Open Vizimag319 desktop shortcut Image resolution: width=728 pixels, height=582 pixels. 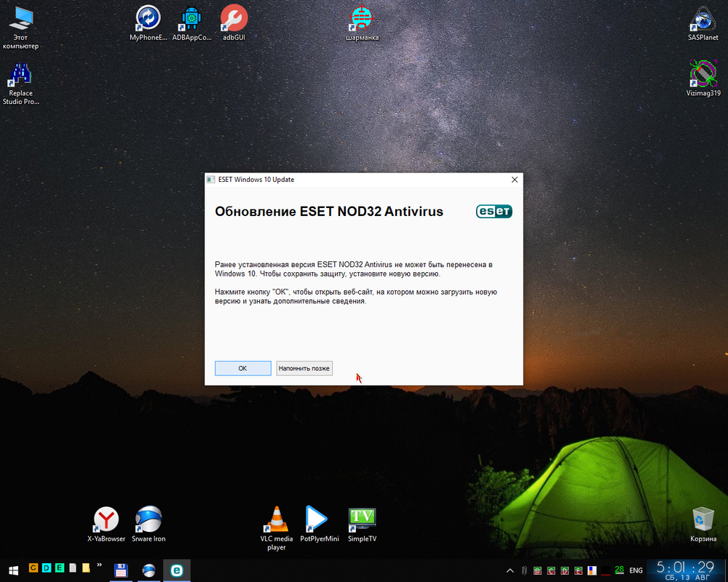[703, 79]
